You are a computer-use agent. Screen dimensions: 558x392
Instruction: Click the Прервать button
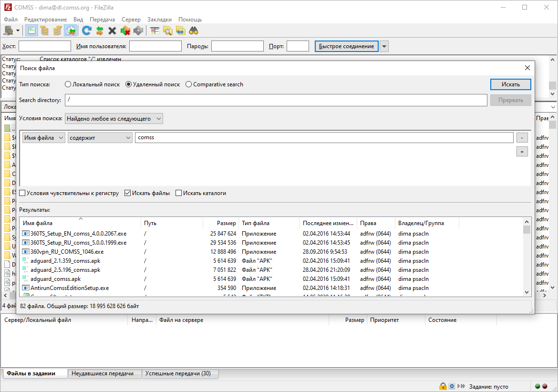[511, 100]
